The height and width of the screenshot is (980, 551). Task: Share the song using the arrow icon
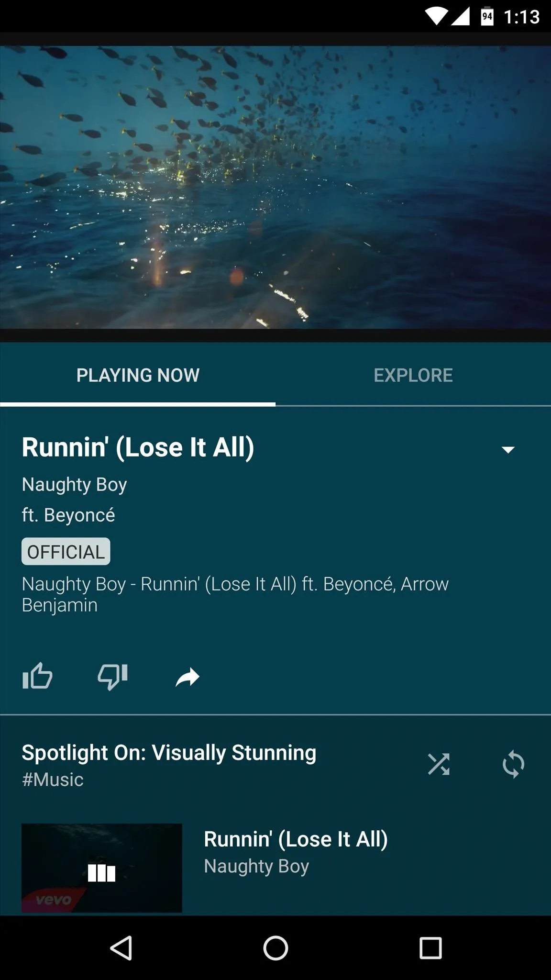tap(187, 677)
